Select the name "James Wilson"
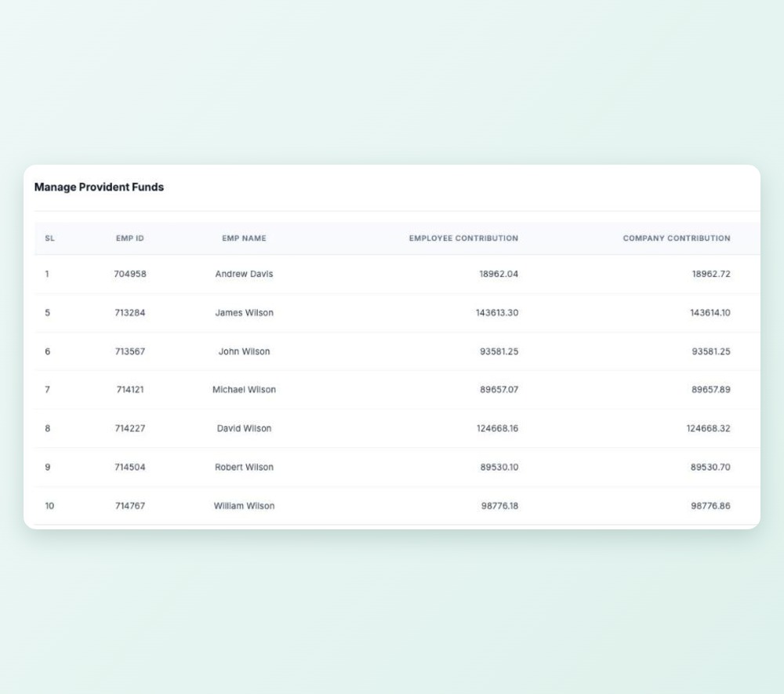784x694 pixels. [244, 313]
